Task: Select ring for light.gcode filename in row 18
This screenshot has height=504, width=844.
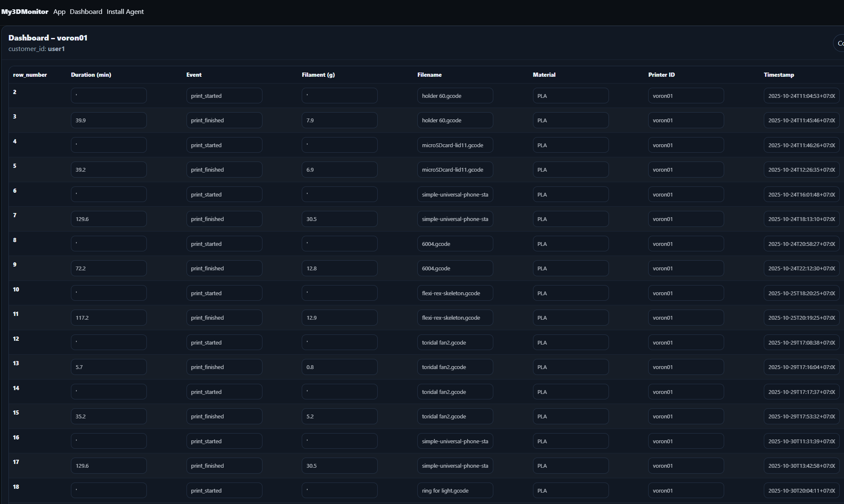Action: [x=455, y=490]
